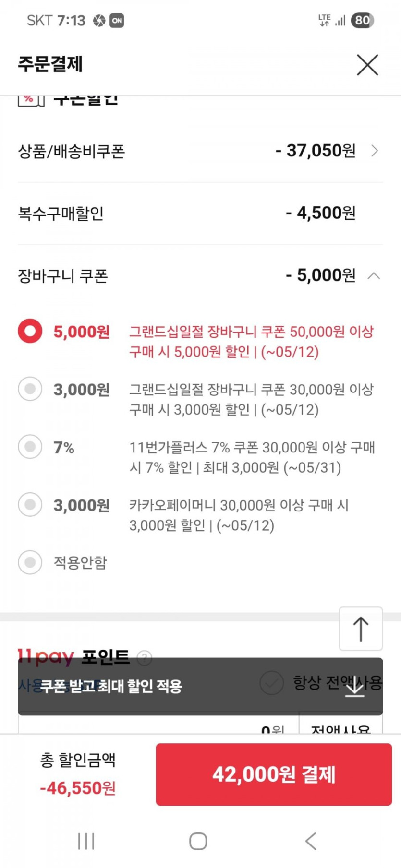This screenshot has height=868, width=401.
Task: Tap the percent coupon icon in header
Action: [x=31, y=100]
